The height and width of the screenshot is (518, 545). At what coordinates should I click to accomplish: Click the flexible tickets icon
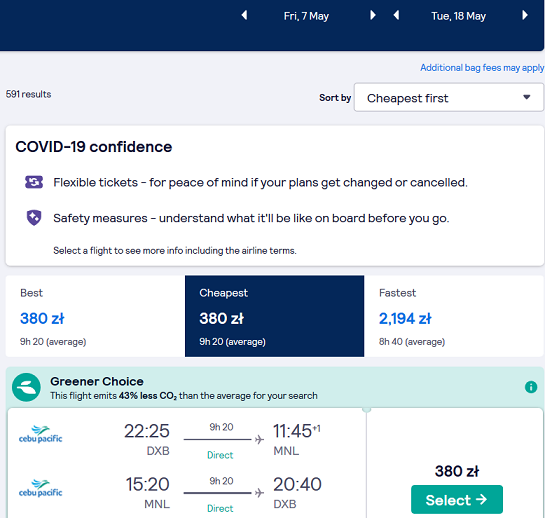pyautogui.click(x=34, y=182)
